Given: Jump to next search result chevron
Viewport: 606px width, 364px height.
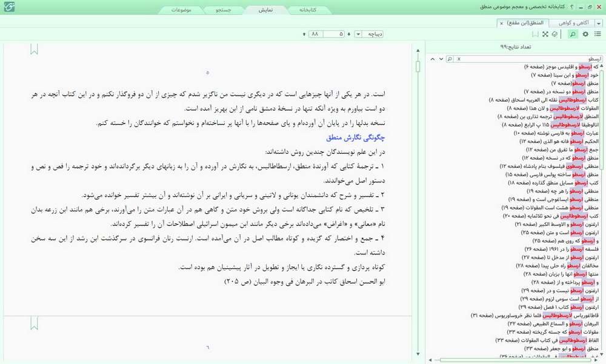Looking at the screenshot, I should 441,59.
